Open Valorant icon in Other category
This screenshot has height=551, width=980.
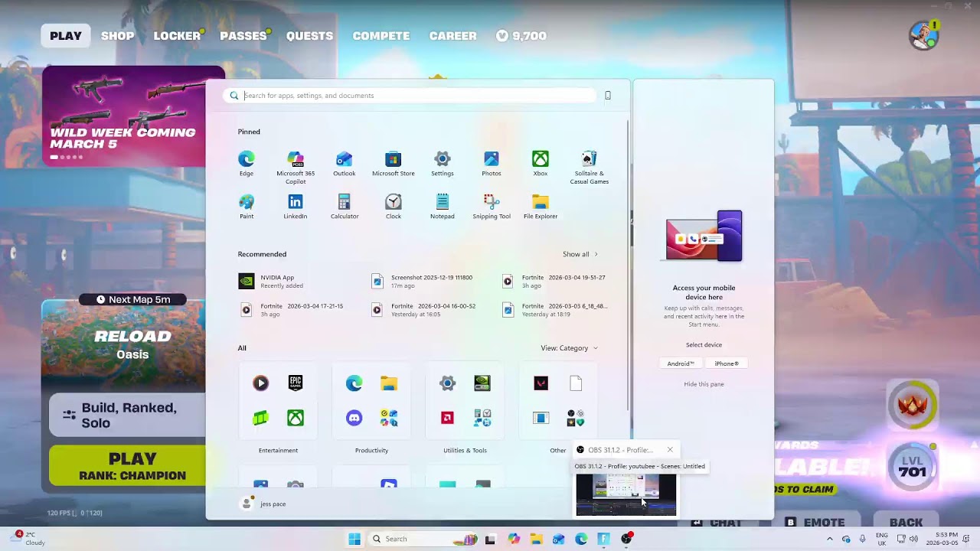[x=541, y=383]
